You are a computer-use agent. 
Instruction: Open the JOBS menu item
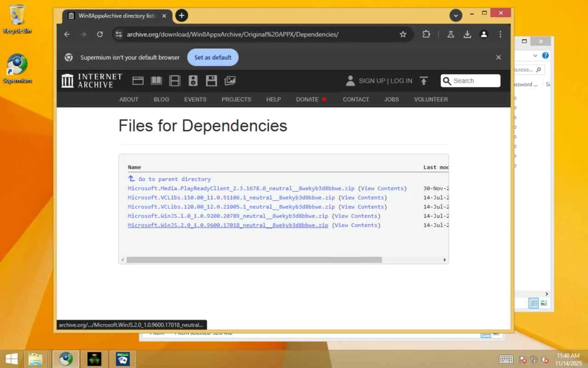[x=391, y=99]
